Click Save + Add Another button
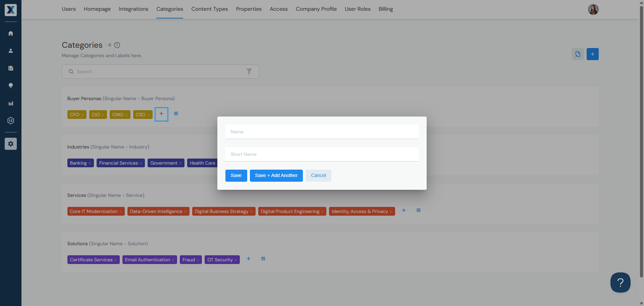Viewport: 644px width, 306px height. (x=276, y=176)
